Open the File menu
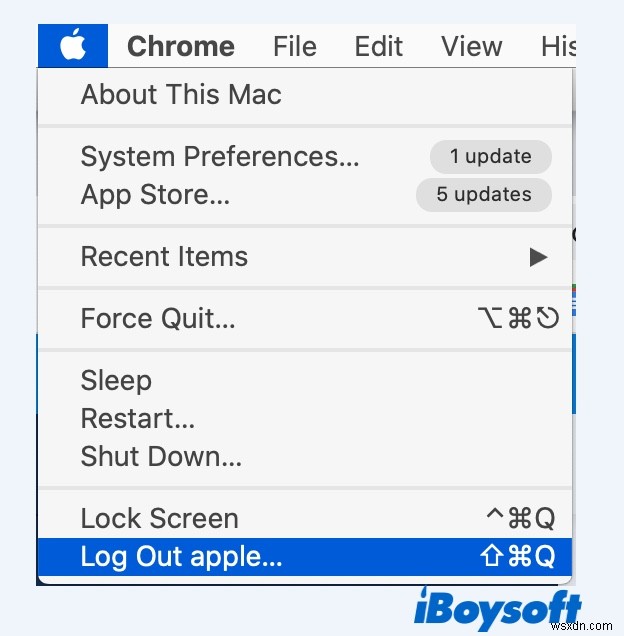The height and width of the screenshot is (636, 624). 294,46
